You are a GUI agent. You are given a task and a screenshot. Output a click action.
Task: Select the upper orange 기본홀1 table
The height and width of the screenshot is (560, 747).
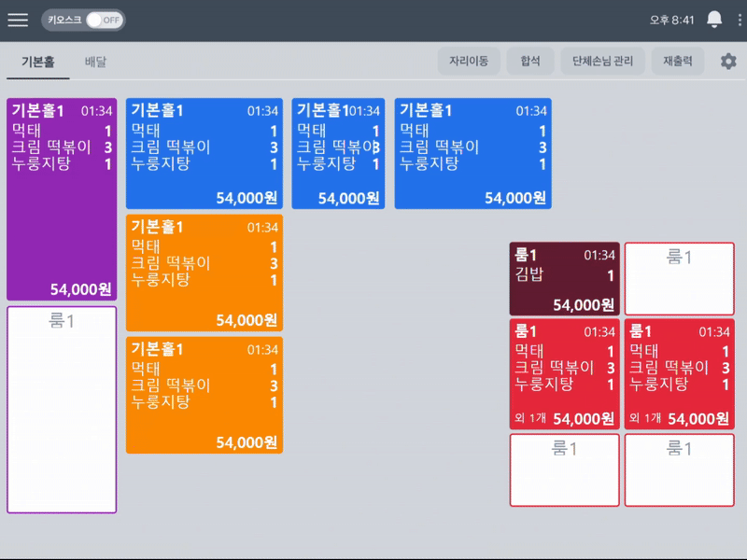[x=204, y=273]
